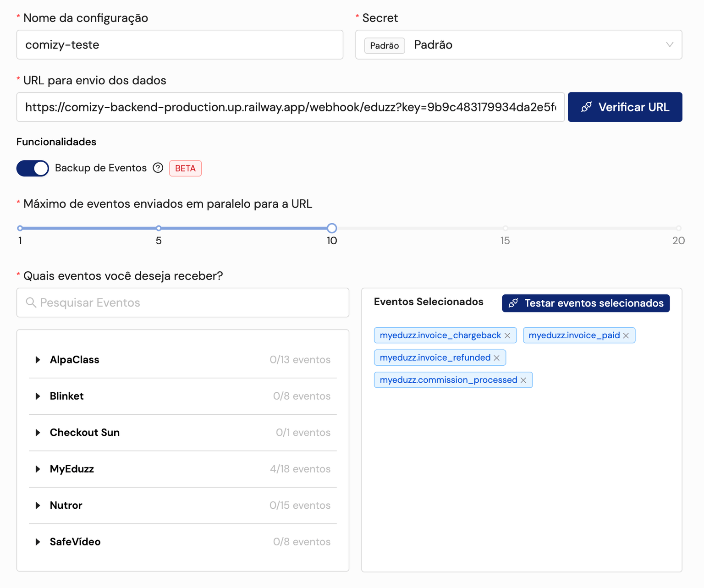
Task: Toggle the Backup de Eventos switch
Action: [33, 168]
